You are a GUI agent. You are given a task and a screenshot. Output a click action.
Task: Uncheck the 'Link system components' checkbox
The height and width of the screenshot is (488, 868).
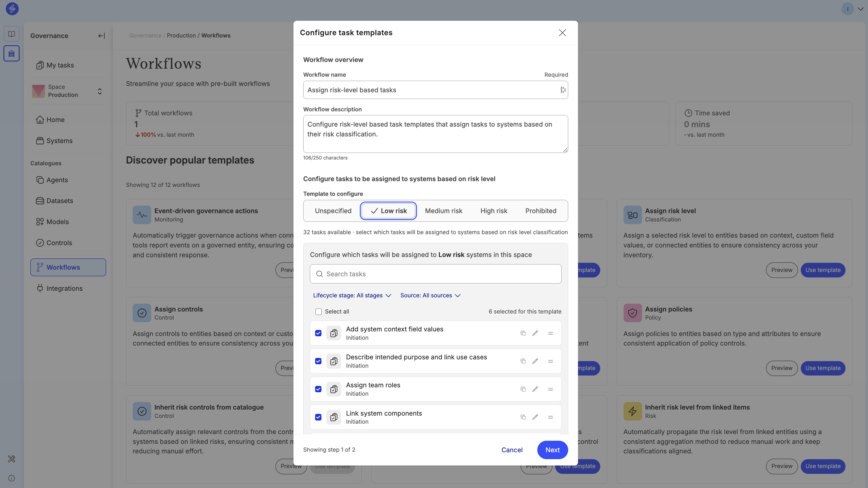point(318,417)
